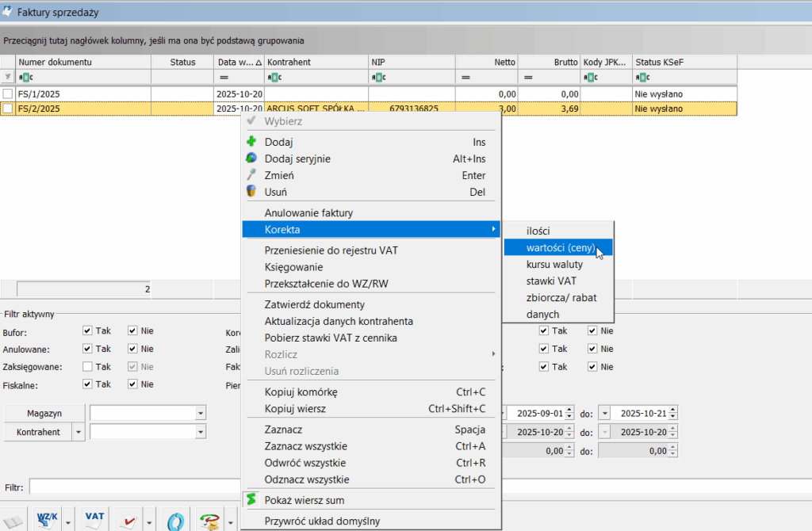Click the green plus Dodaj icon
The height and width of the screenshot is (531, 812).
(252, 142)
